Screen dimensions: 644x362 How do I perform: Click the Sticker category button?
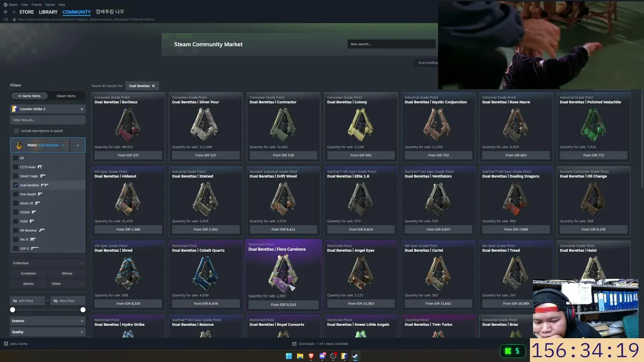pos(67,274)
